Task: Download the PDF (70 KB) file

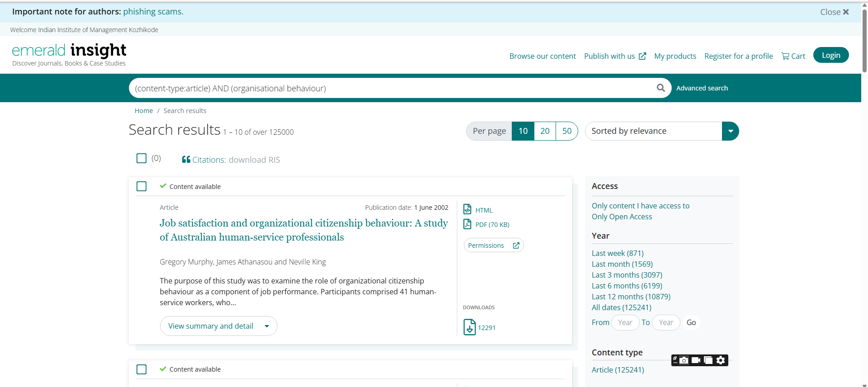Action: [x=492, y=225]
